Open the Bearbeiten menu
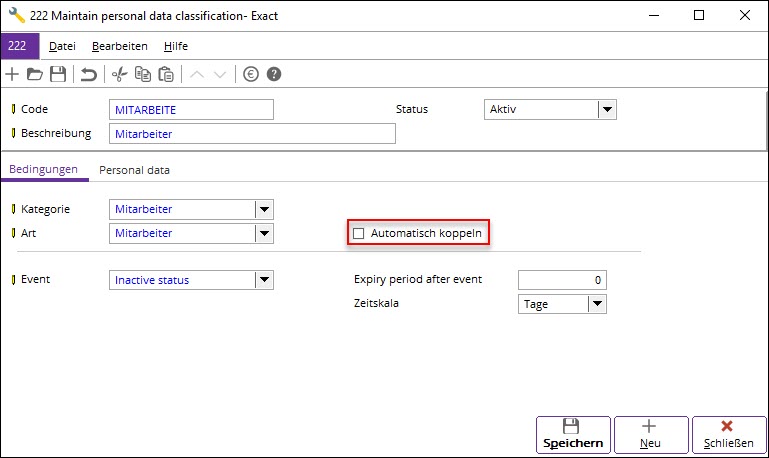 120,46
